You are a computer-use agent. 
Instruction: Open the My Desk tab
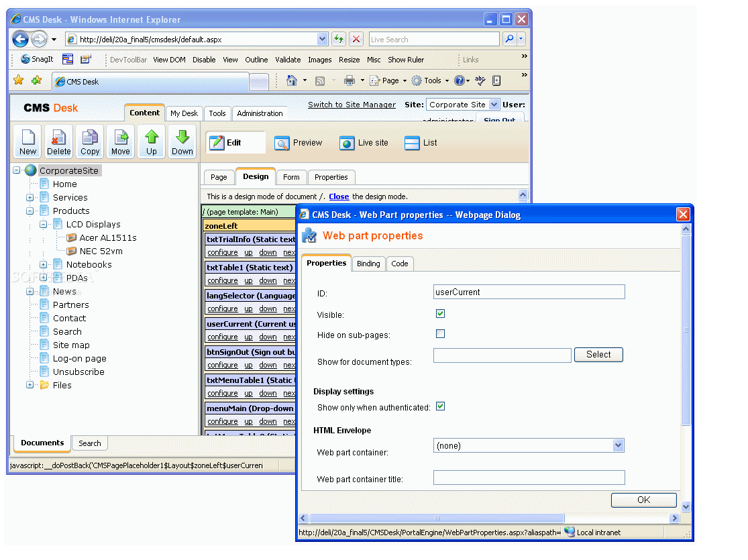(x=184, y=113)
